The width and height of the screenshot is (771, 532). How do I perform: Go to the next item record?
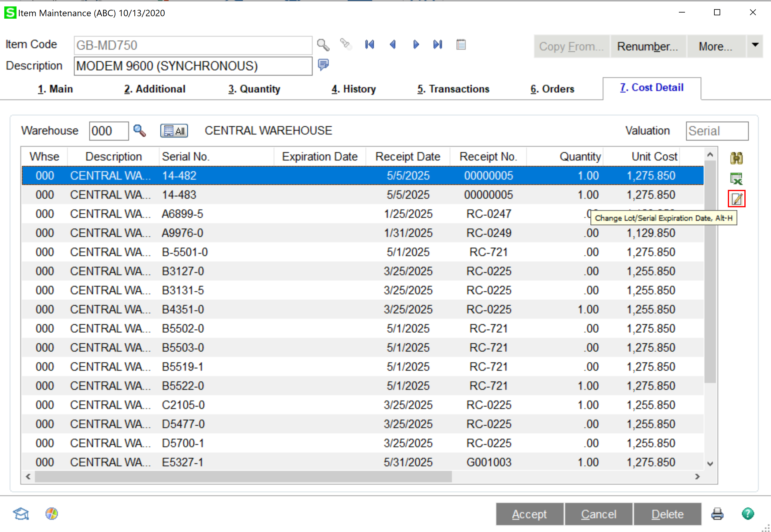coord(416,44)
